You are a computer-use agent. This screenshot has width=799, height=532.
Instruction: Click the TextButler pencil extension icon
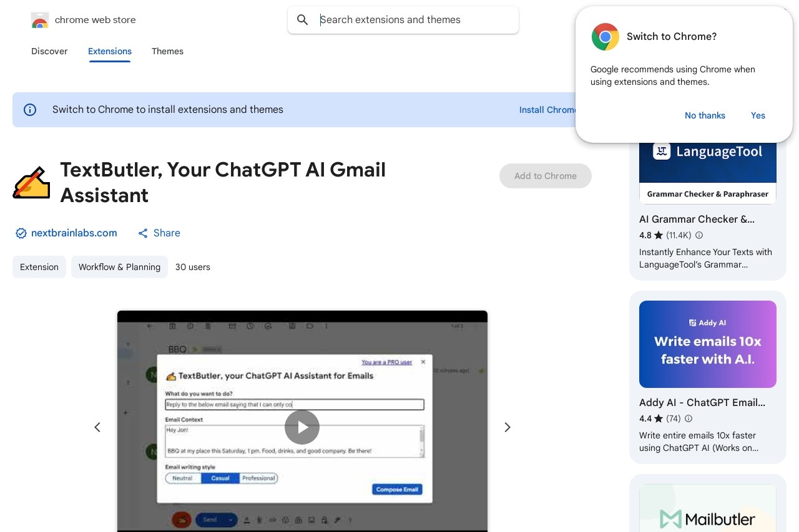tap(31, 182)
